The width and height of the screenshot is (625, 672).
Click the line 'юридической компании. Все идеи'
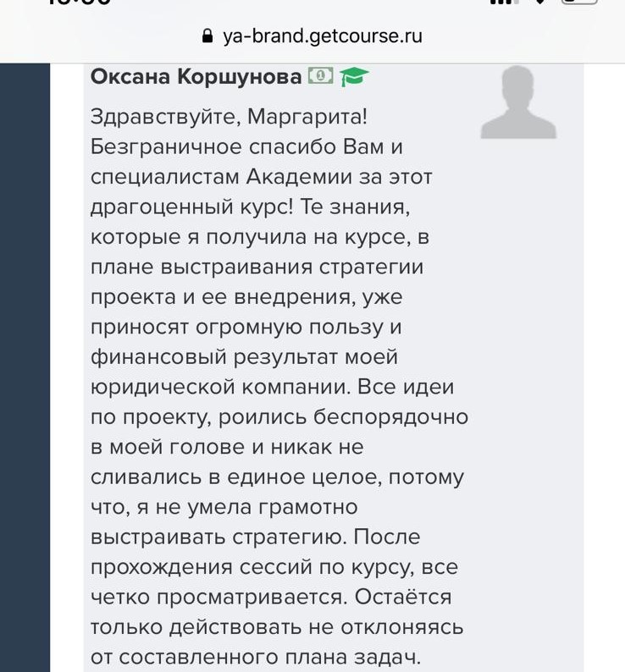tap(272, 387)
